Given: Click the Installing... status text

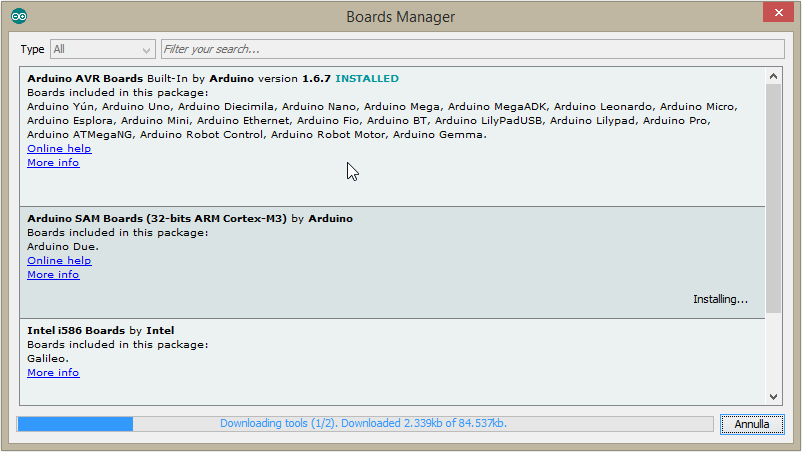Looking at the screenshot, I should (x=720, y=299).
